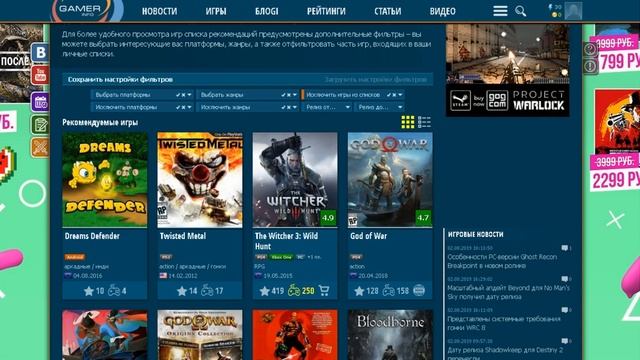Expand the 'Выбрать платформы' dropdown arrow
Viewport: 640px width, 360px height.
tap(189, 95)
